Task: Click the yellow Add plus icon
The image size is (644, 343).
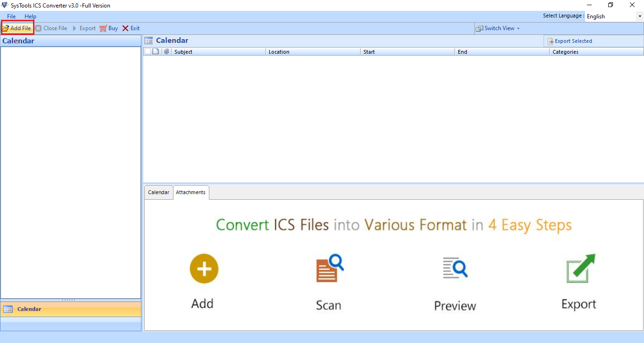Action: tap(204, 269)
